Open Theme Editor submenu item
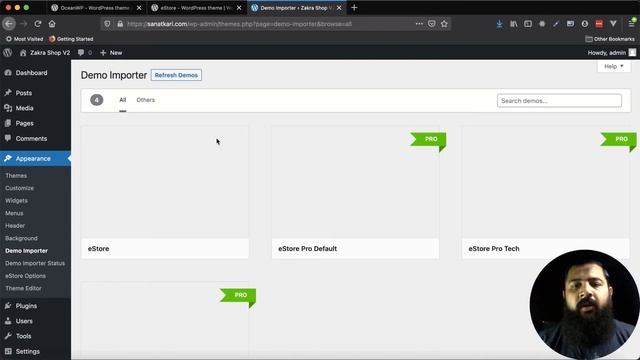The width and height of the screenshot is (640, 360). click(x=23, y=288)
